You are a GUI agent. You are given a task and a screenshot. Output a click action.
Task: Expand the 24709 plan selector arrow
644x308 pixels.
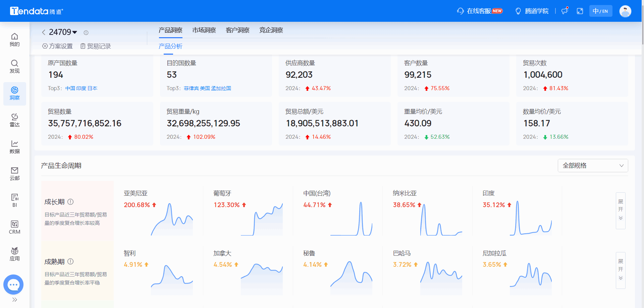pos(75,32)
